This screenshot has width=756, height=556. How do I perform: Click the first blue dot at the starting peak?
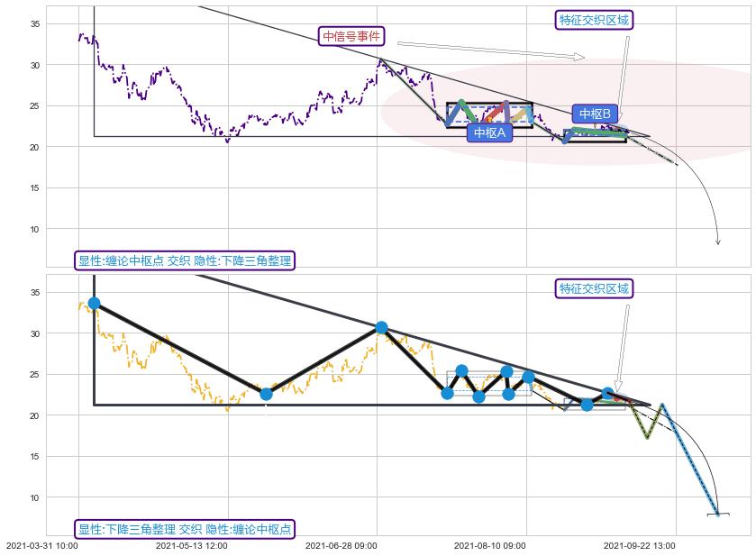(x=94, y=304)
